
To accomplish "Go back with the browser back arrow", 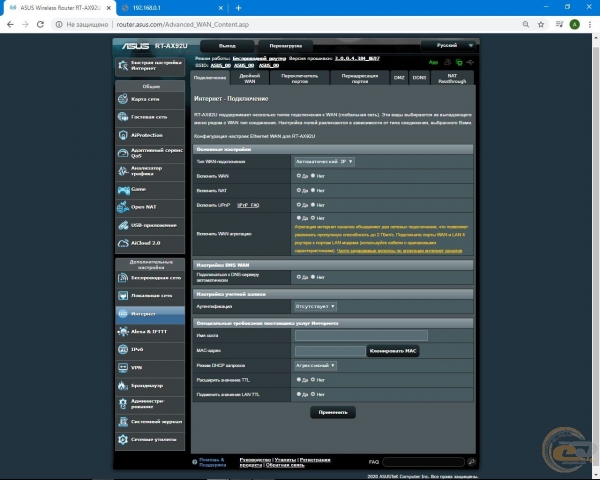I will [10, 24].
